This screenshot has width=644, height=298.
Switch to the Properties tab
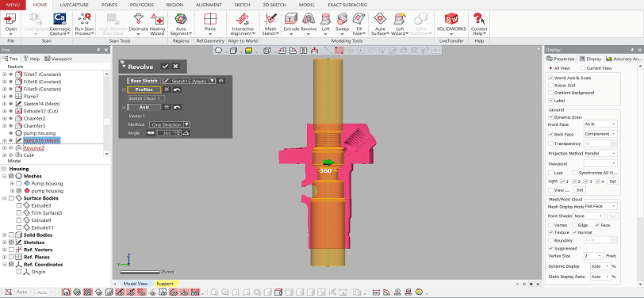[560, 59]
